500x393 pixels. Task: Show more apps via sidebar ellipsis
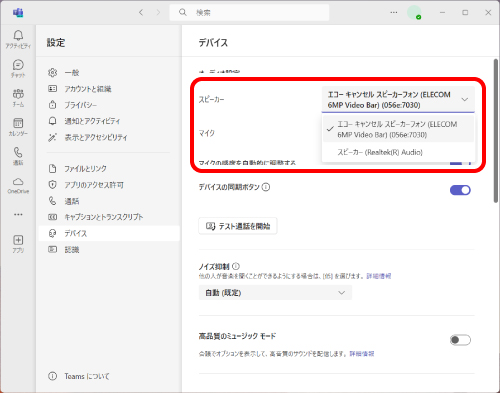click(18, 214)
